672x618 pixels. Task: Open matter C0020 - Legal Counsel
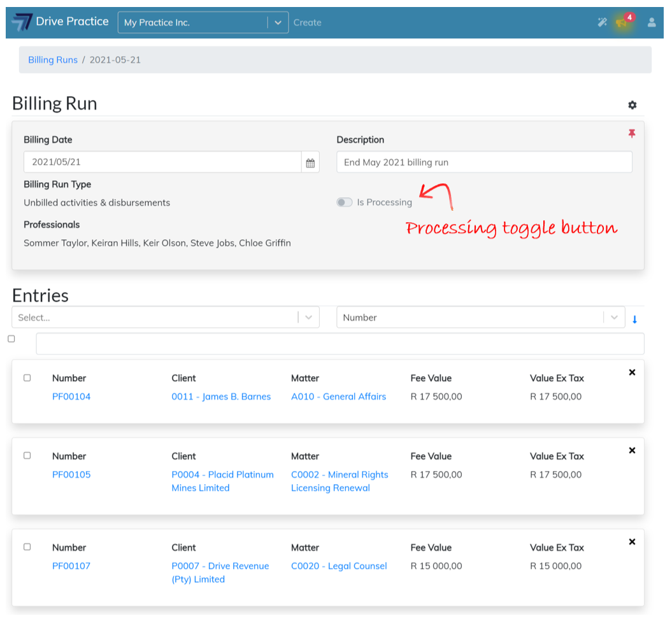coord(339,566)
